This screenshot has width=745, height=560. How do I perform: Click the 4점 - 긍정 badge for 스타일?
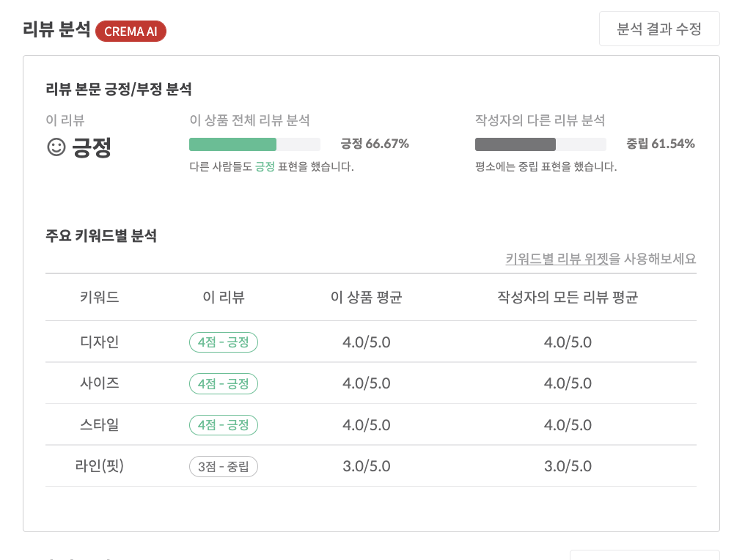pyautogui.click(x=223, y=425)
